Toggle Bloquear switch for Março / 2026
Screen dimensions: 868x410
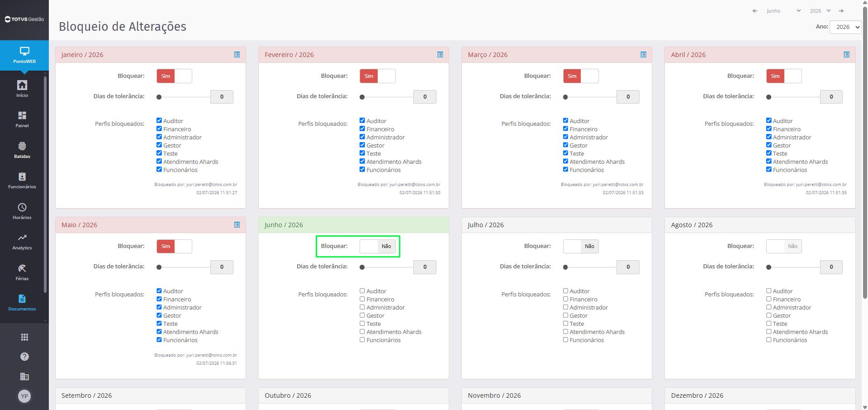[581, 76]
